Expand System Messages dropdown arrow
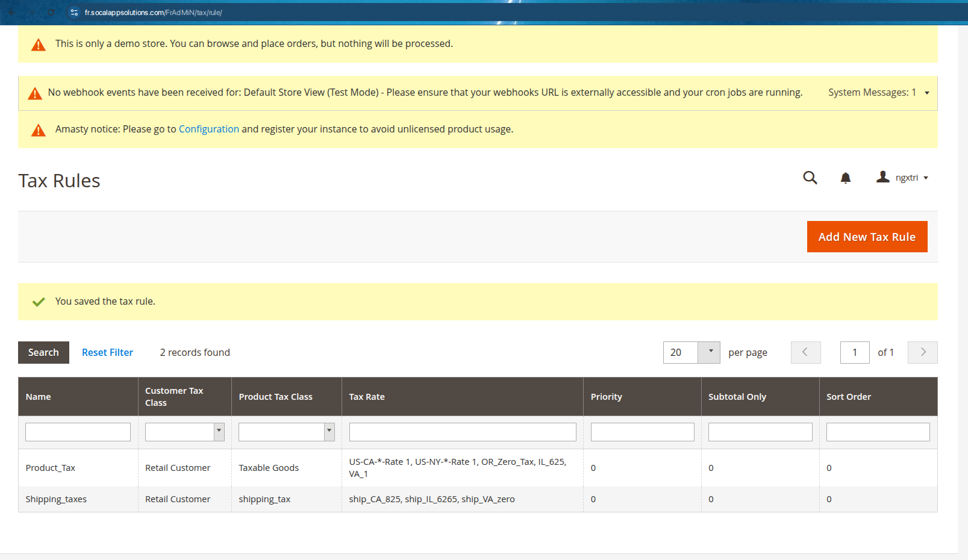 pos(927,93)
